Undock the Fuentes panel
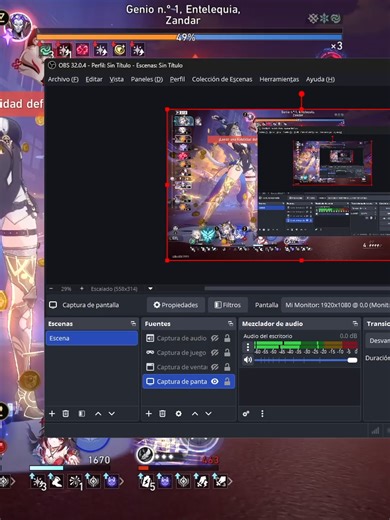The width and height of the screenshot is (390, 520). (230, 324)
